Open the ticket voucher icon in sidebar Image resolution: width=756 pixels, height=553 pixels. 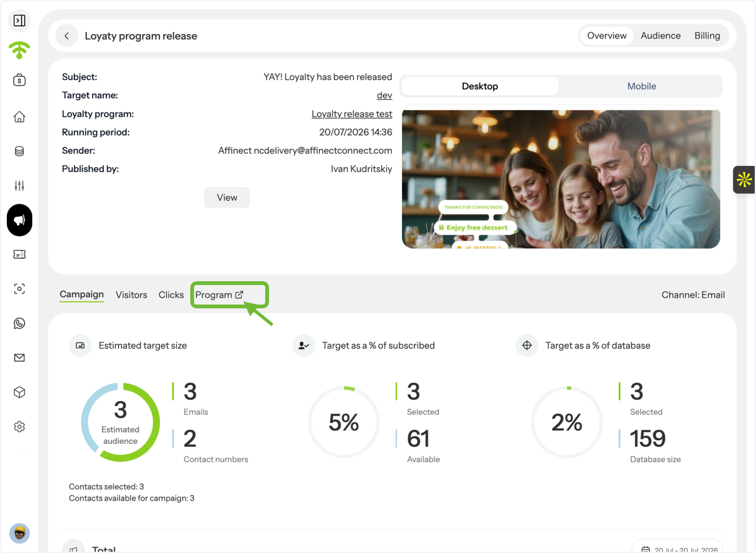point(20,255)
